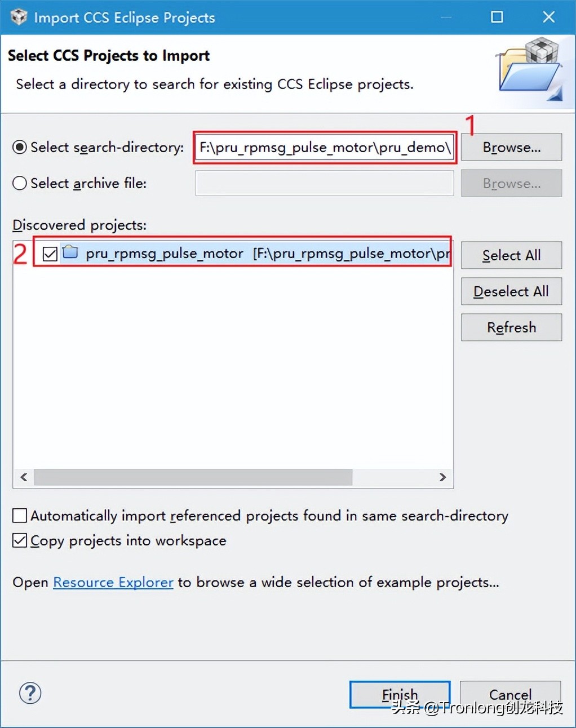Image resolution: width=576 pixels, height=728 pixels.
Task: Click the Deselect All button
Action: click(512, 291)
